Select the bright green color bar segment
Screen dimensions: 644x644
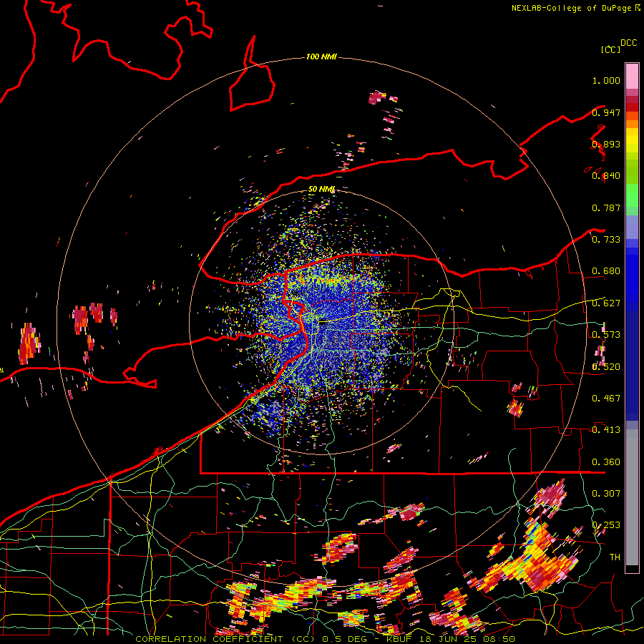pyautogui.click(x=632, y=195)
